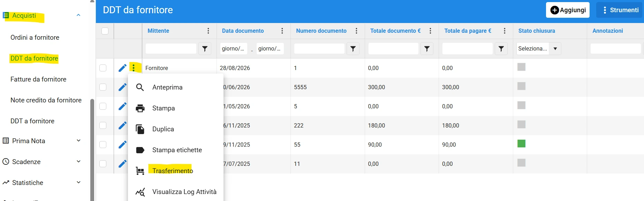Select checkbox of document number 5 row
Screen dimensions: 644x201
103,106
